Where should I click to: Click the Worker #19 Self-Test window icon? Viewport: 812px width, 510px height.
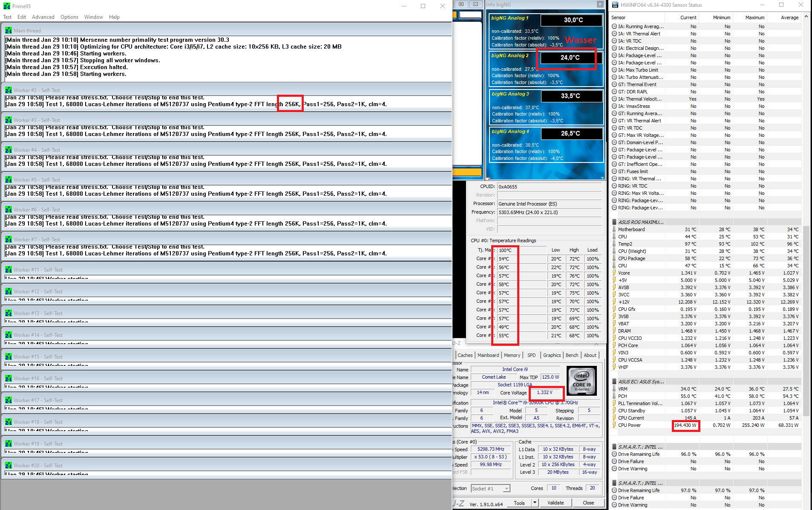click(9, 444)
